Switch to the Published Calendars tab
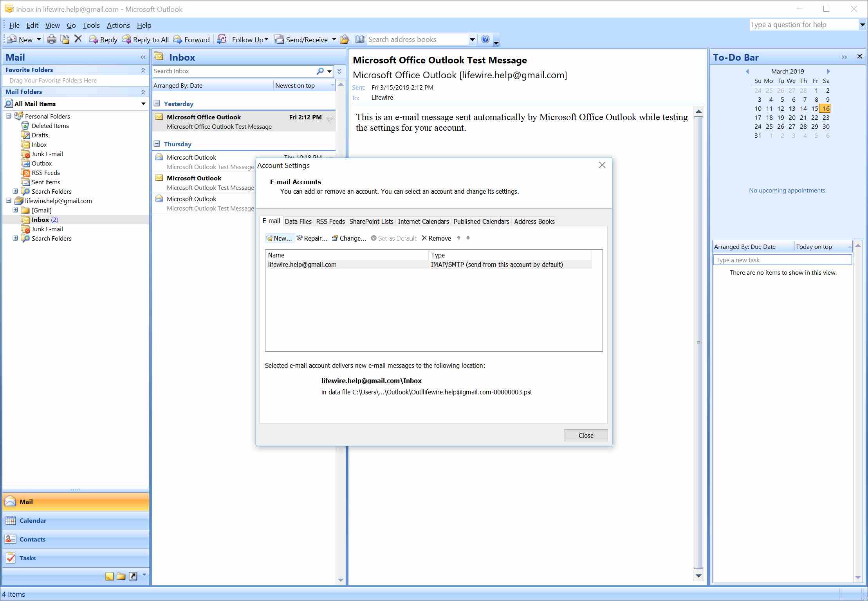 click(x=481, y=221)
